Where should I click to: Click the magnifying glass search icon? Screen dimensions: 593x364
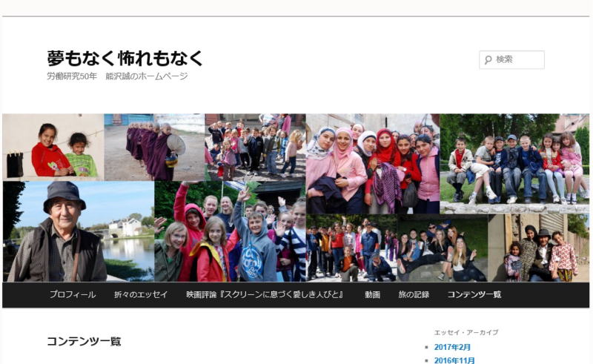488,60
